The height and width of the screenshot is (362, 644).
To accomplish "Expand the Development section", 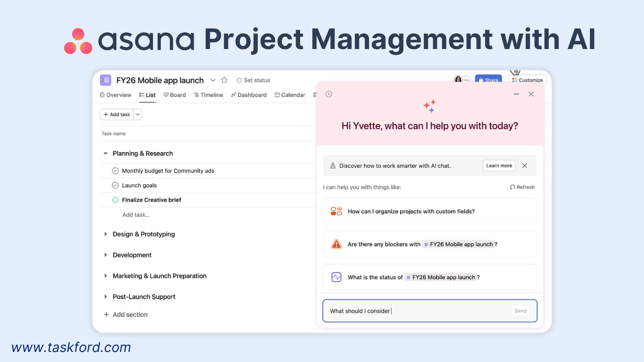I will (x=106, y=255).
